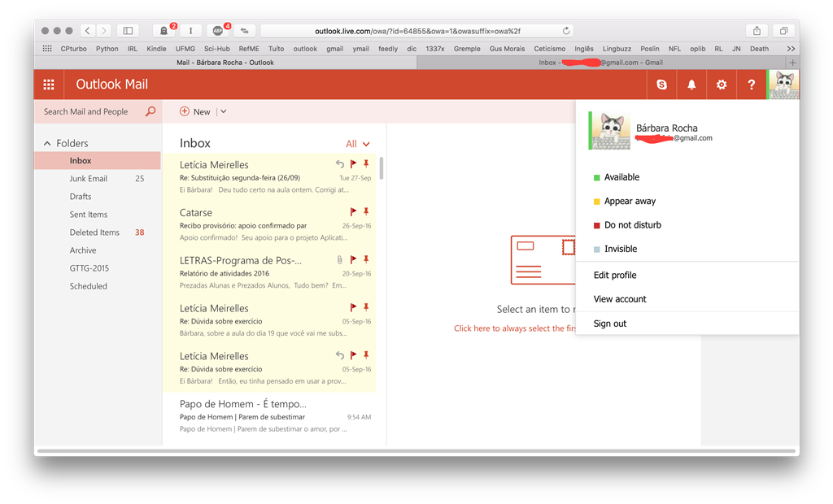Open the Adblock Plus extension icon
Image resolution: width=833 pixels, height=504 pixels.
(x=218, y=31)
